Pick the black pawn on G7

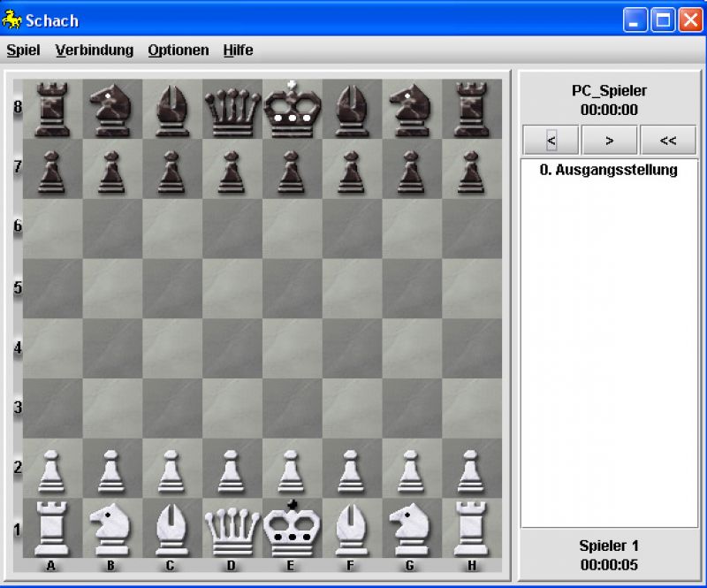click(x=411, y=172)
